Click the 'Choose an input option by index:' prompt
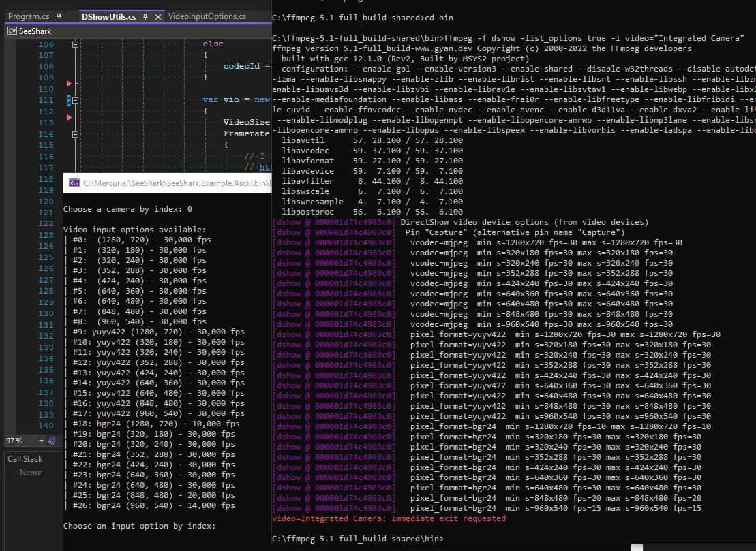Viewport: 756px width, 551px height. (139, 526)
